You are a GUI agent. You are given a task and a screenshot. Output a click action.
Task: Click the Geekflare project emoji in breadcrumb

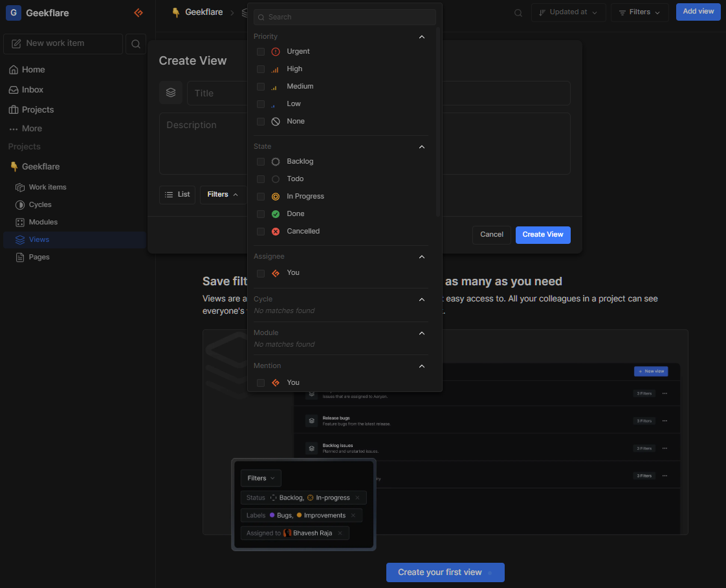(x=176, y=12)
